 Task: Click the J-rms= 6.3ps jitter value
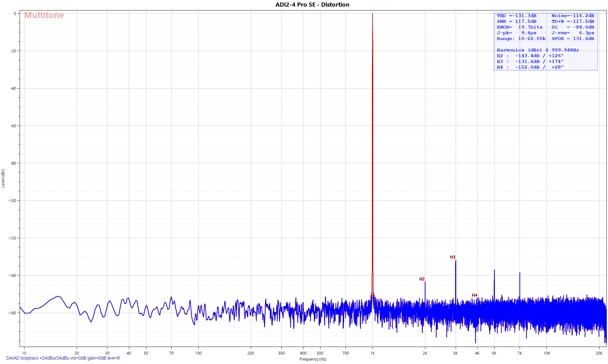point(573,33)
